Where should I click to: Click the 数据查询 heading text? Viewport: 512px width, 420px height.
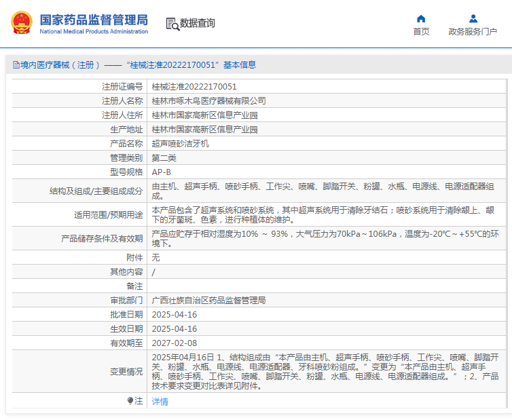pyautogui.click(x=198, y=23)
